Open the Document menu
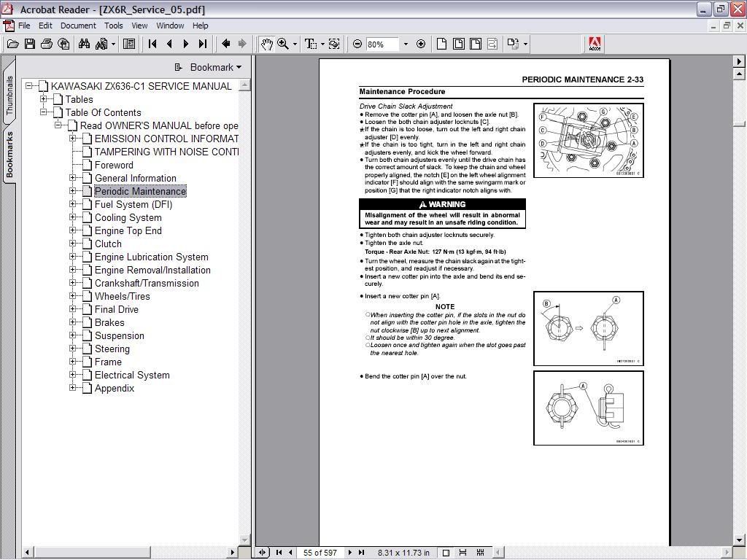This screenshot has width=747, height=560. (78, 26)
